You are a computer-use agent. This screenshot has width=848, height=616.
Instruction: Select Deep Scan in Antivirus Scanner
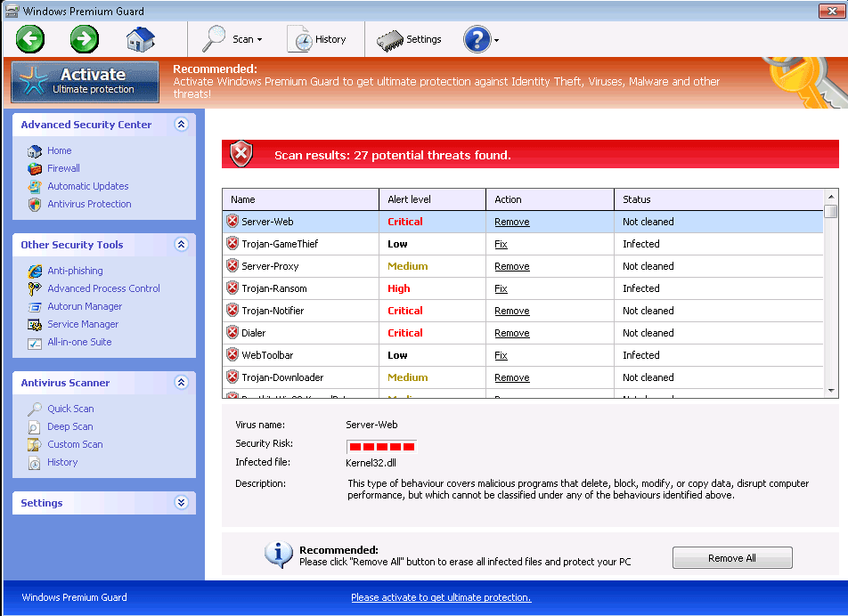70,426
